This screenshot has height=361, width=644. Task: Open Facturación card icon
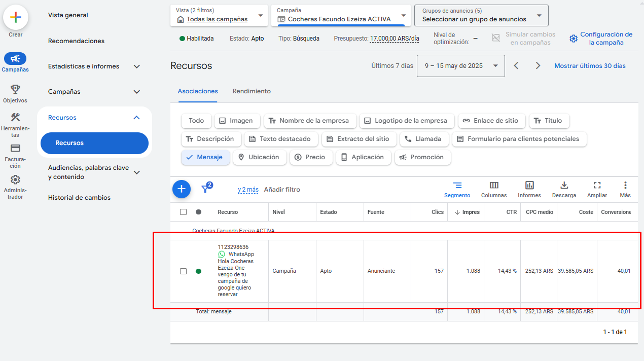15,148
